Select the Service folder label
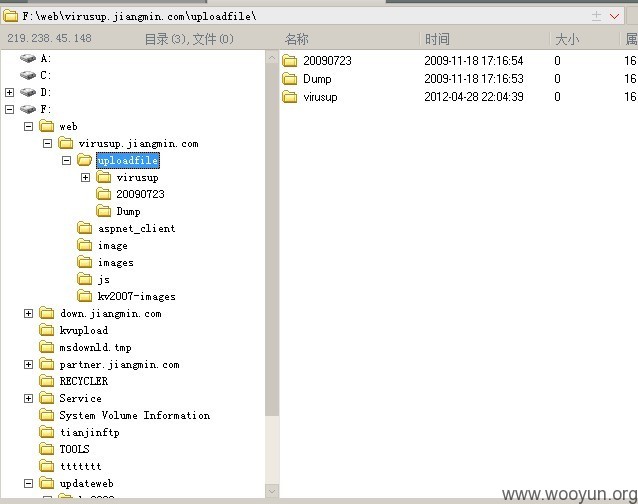This screenshot has width=638, height=504. [81, 398]
